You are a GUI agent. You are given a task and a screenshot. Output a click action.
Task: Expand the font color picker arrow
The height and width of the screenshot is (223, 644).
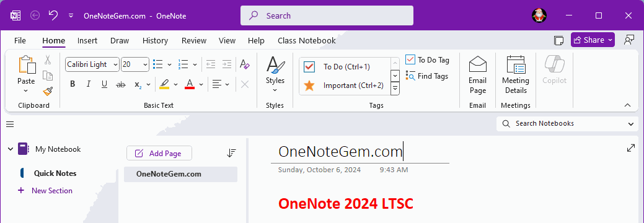tap(201, 85)
